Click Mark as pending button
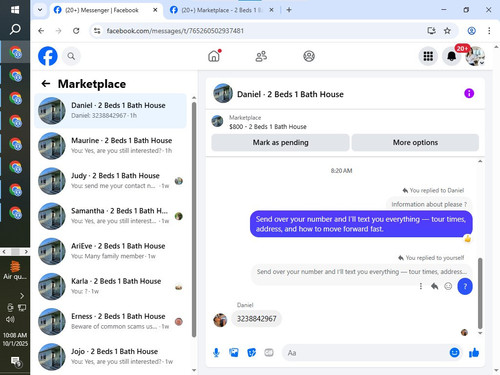The height and width of the screenshot is (375, 500). coord(280,142)
